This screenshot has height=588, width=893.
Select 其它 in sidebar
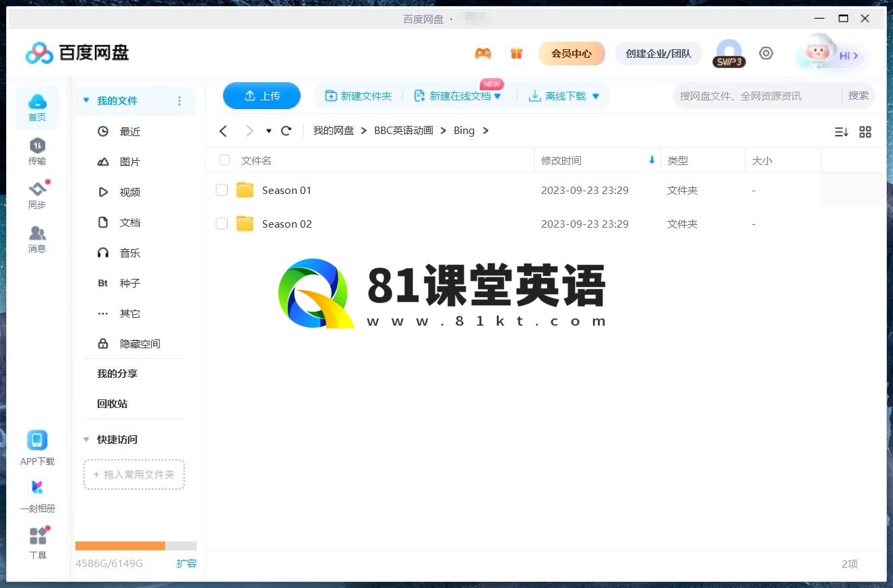130,313
